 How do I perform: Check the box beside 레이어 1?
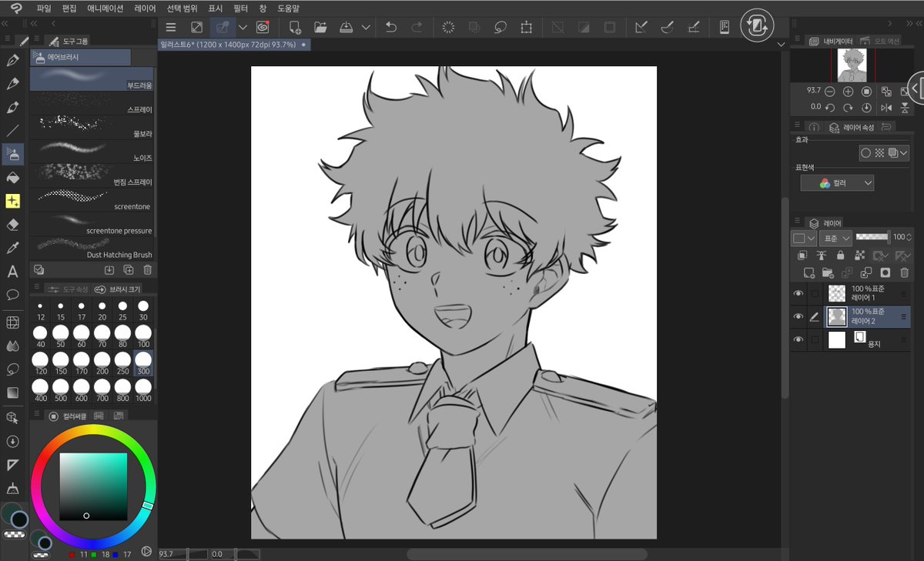[815, 293]
